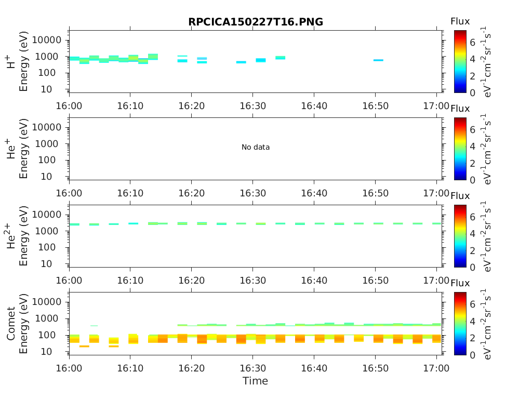Click the 16:10 time label under the H+ panel
The image size is (532, 399).
click(130, 106)
